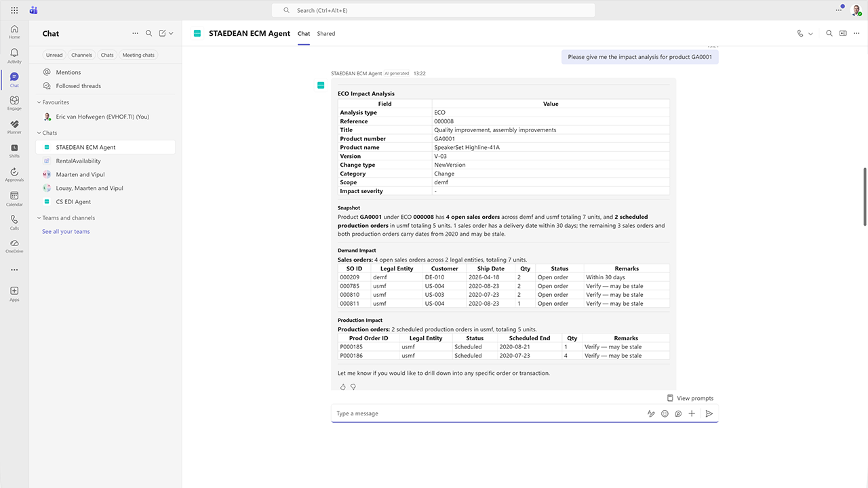Give a thumbs up to the agent reply

point(342,387)
